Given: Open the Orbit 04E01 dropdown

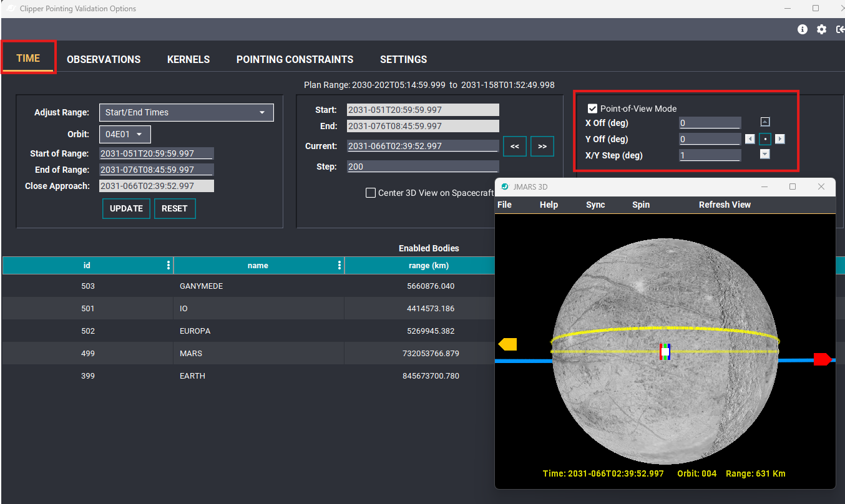Looking at the screenshot, I should pos(125,134).
